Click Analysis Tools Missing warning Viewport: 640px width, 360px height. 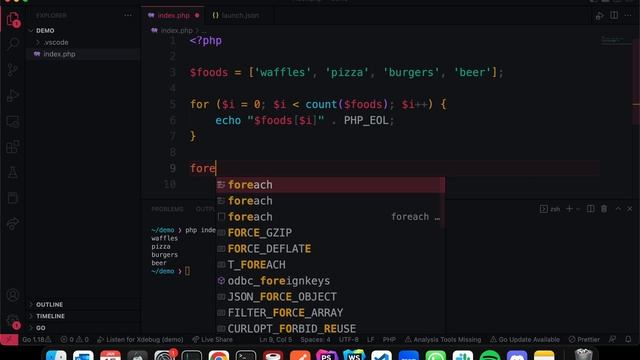[443, 340]
